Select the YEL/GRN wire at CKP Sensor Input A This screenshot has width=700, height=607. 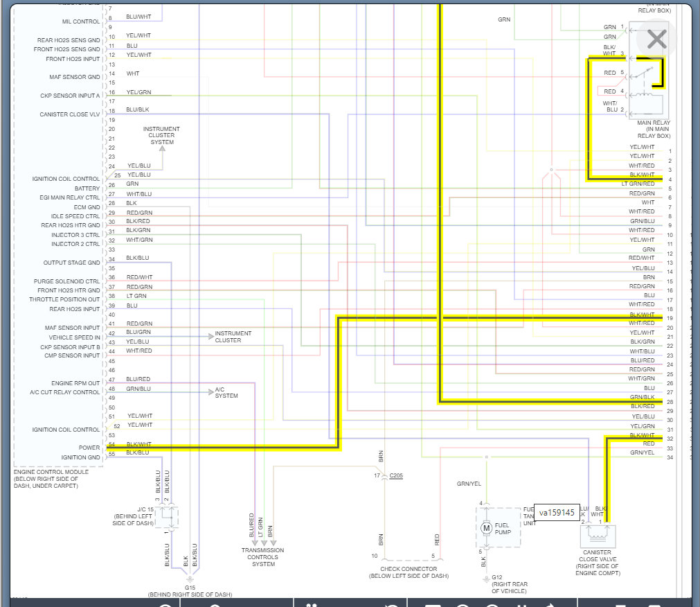point(139,92)
